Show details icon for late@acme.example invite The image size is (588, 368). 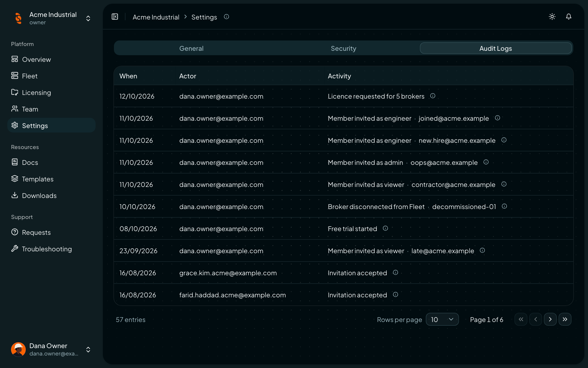tap(483, 250)
